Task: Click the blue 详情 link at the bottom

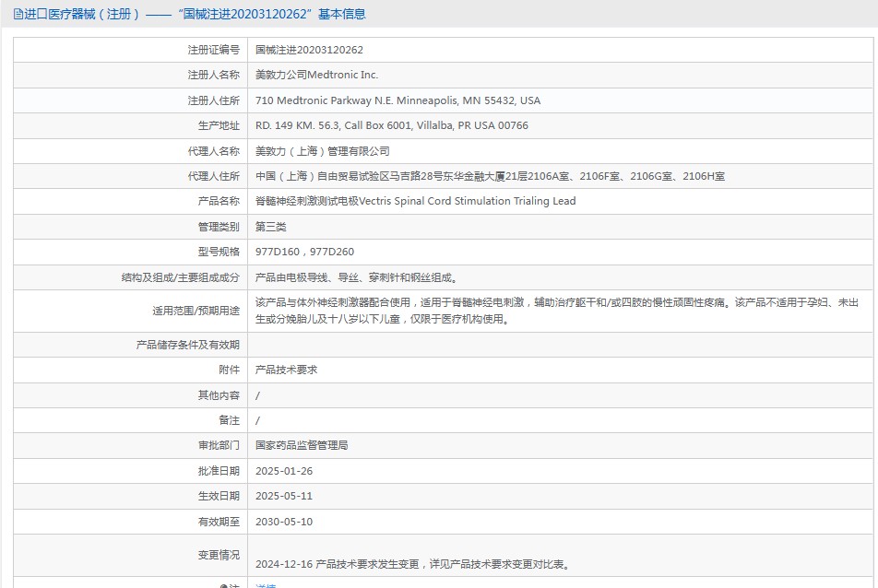Action: [x=267, y=585]
